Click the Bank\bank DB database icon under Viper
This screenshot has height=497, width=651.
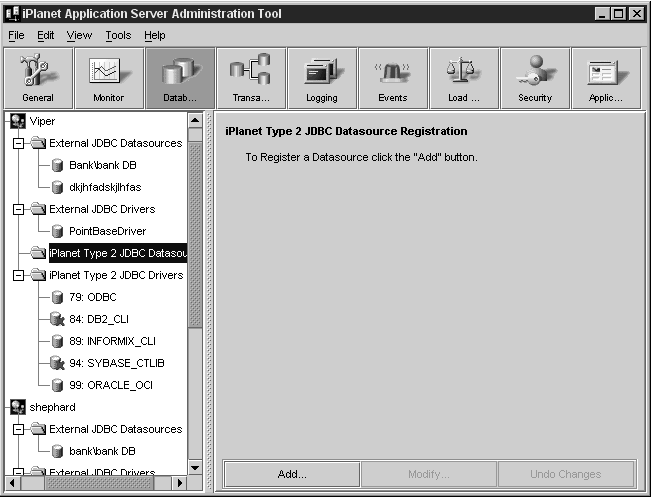(x=57, y=165)
